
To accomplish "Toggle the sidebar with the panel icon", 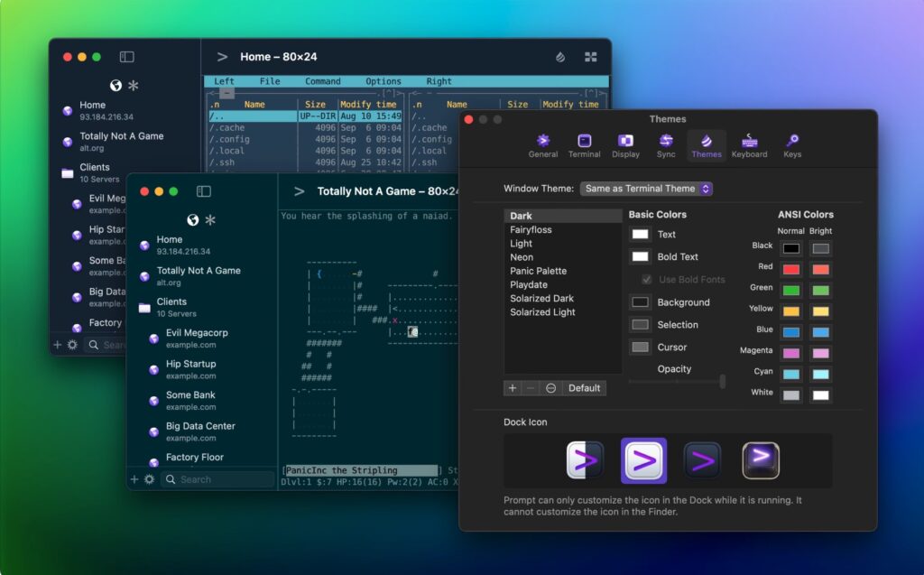I will click(204, 190).
